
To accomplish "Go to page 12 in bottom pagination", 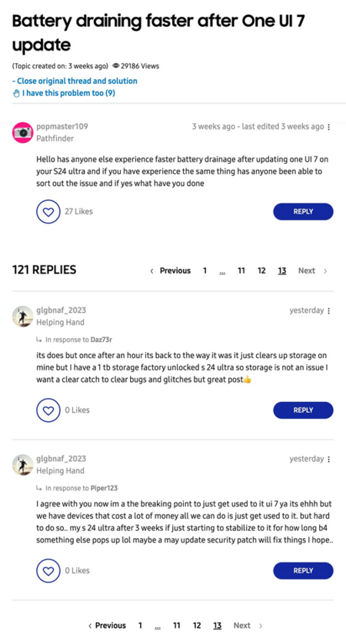I will 197,626.
